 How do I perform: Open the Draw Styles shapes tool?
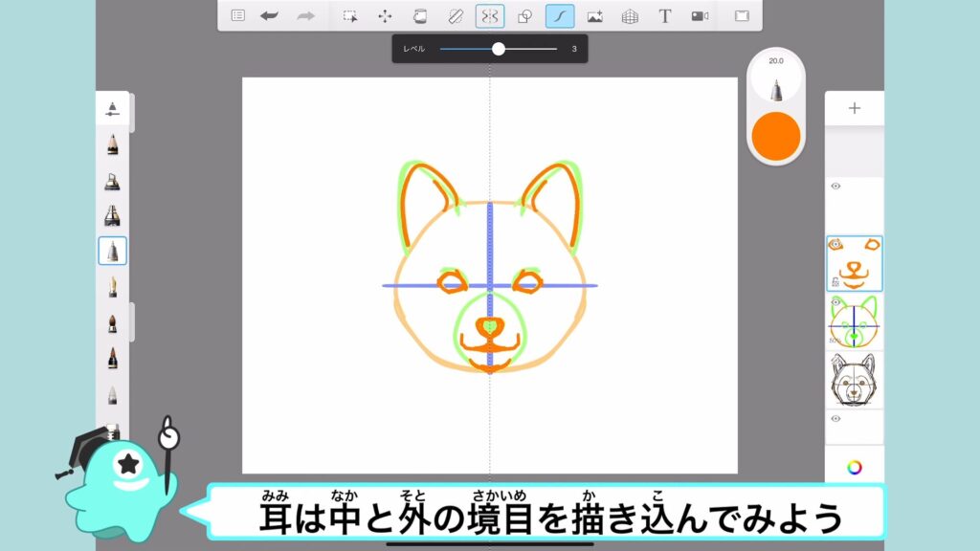[524, 15]
